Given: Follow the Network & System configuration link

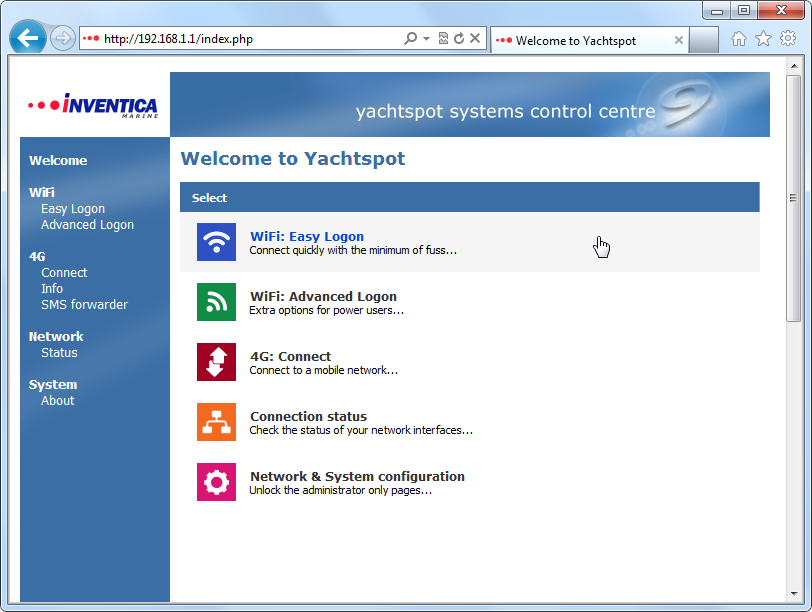Looking at the screenshot, I should click(357, 477).
